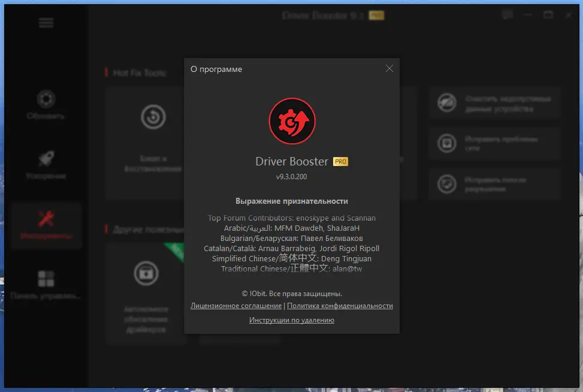
Task: Open the hamburger main menu
Action: (x=46, y=22)
